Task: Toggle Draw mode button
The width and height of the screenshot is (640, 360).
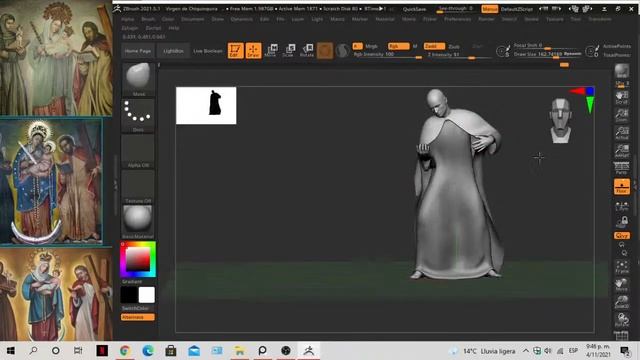Action: 253,51
